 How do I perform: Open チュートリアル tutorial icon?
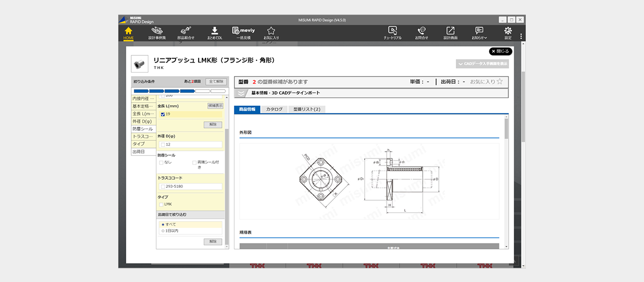click(392, 33)
